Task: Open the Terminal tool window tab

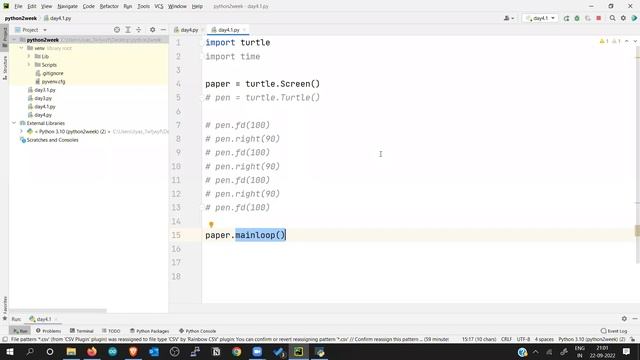Action: pos(82,331)
